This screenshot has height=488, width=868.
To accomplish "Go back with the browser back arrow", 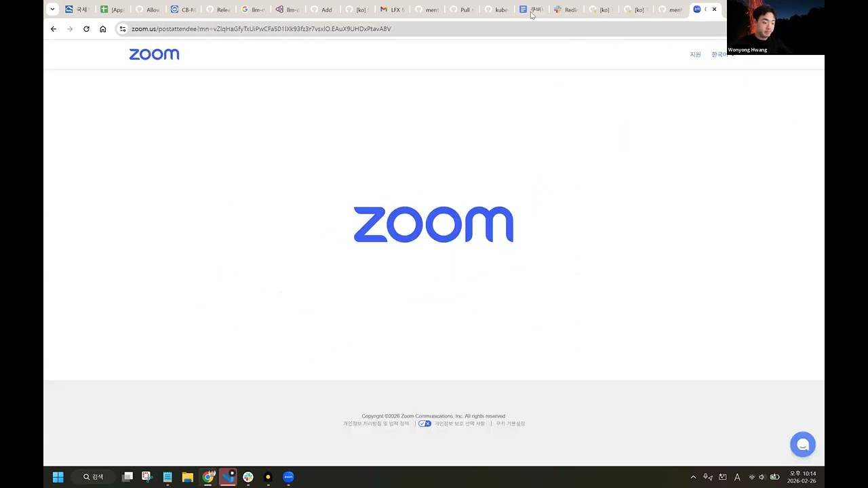I will point(54,29).
